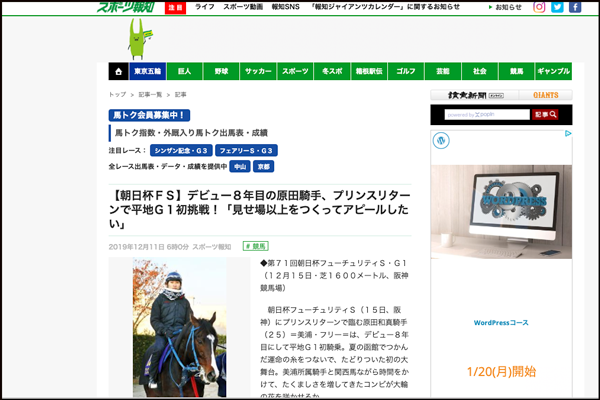Select the 巨人 navigation tab
600x400 pixels.
184,72
